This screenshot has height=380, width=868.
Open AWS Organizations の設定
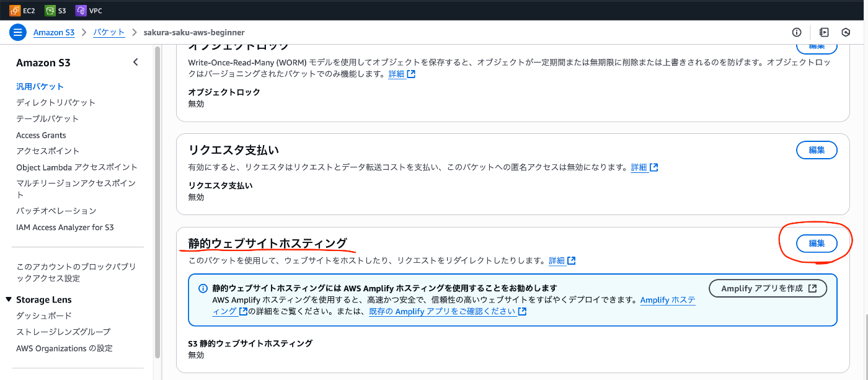[64, 348]
